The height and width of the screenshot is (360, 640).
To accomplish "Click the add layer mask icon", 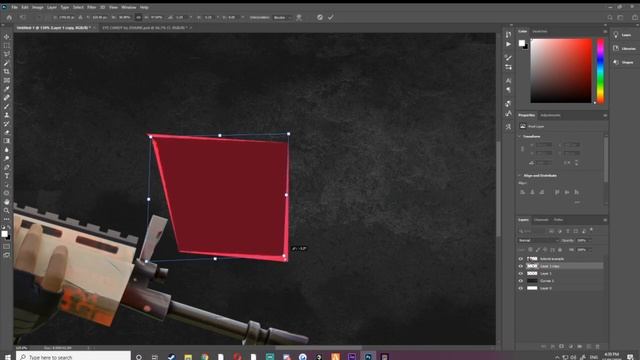I will click(562, 346).
